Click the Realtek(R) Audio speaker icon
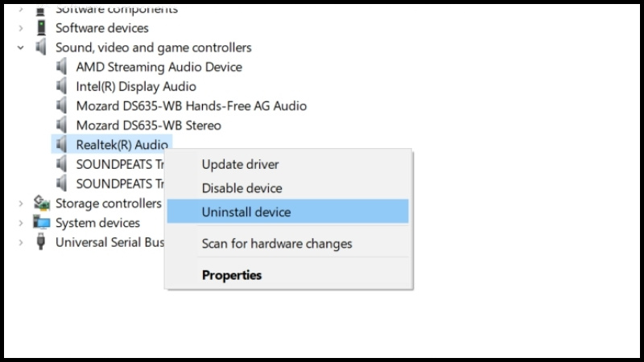 coord(62,145)
